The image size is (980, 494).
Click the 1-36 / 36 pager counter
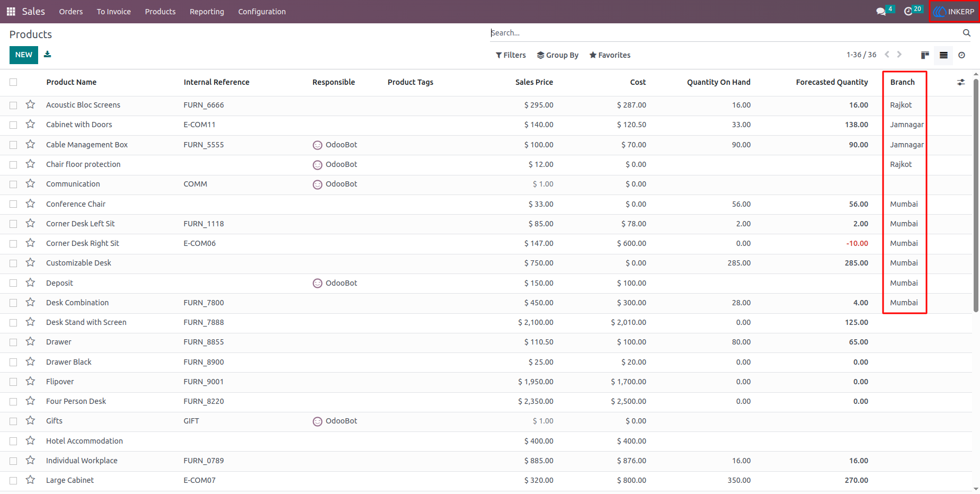(861, 55)
